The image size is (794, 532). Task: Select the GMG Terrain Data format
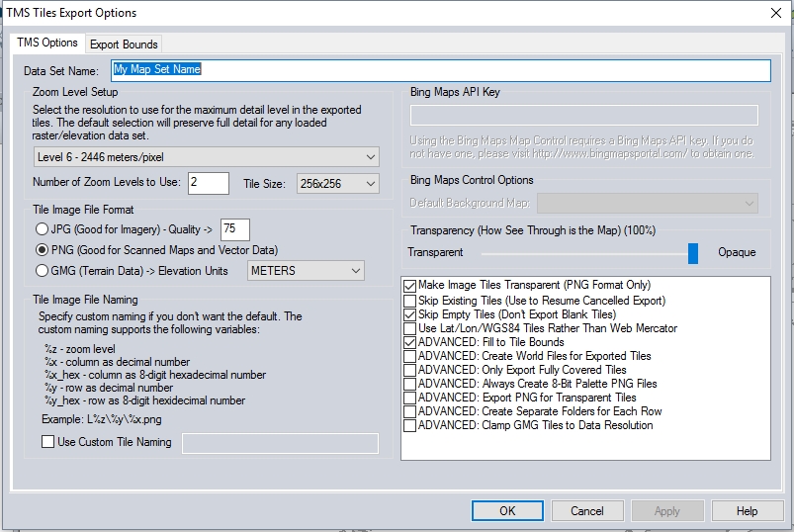coord(43,271)
